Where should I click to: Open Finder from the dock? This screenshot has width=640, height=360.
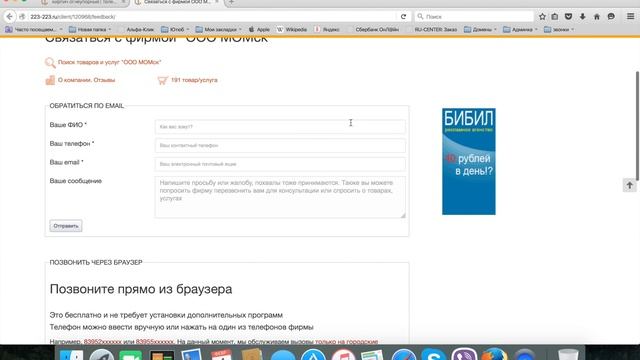71,354
